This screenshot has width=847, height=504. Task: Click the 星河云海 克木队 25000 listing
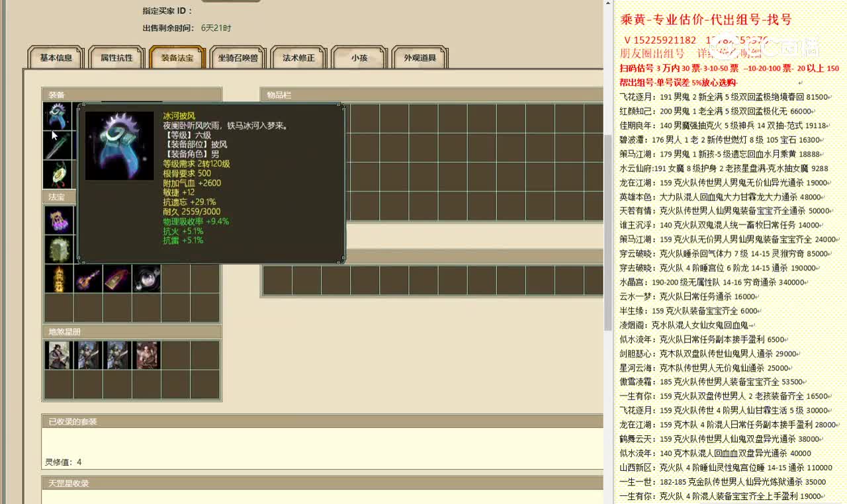tap(706, 368)
